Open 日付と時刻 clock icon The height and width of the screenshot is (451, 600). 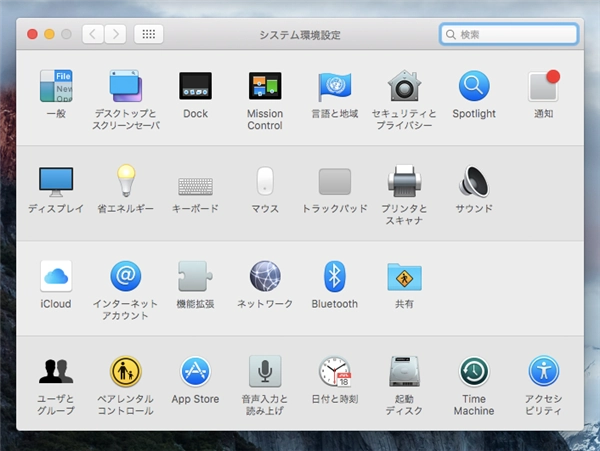coord(335,371)
